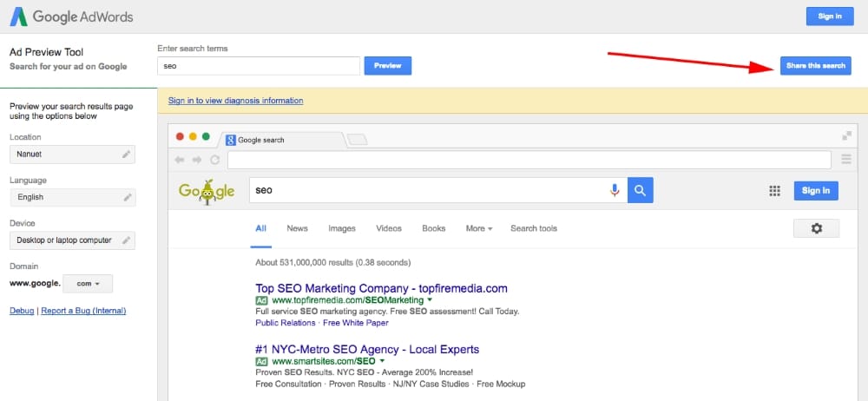Click the pencil icon beside English language
Viewport: 868px width, 401px height.
127,198
